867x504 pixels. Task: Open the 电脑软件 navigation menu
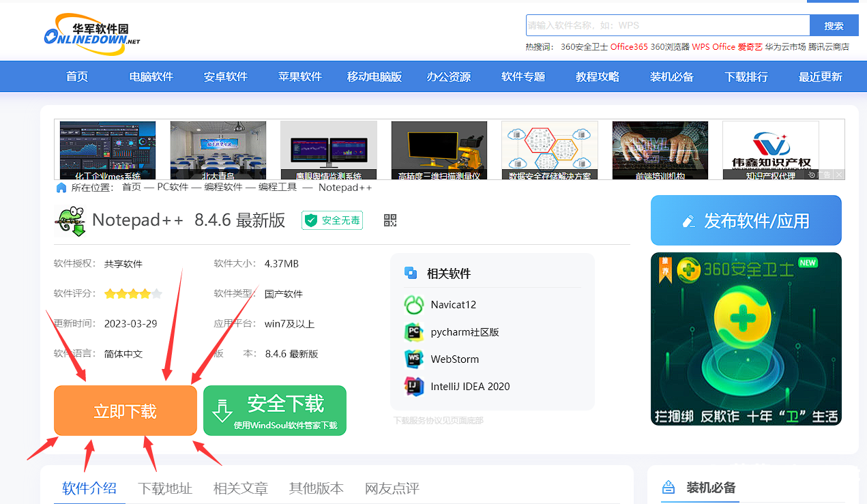click(x=151, y=76)
